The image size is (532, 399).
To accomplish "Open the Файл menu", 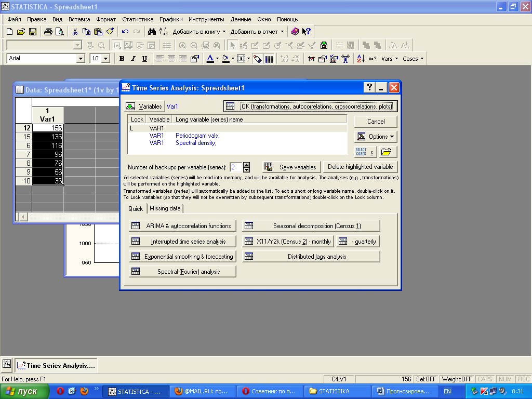I will pos(14,19).
